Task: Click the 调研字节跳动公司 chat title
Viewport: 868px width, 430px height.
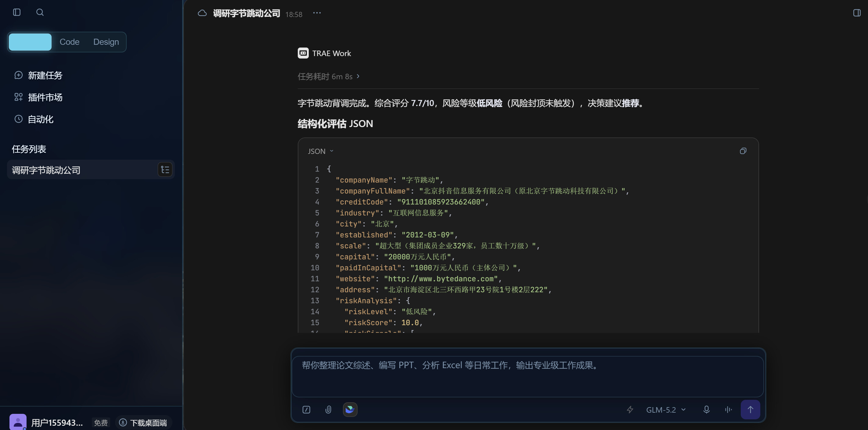Action: point(247,13)
